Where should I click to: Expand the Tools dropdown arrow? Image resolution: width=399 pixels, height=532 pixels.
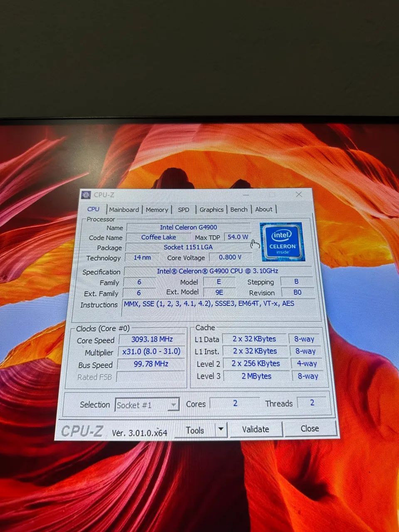(221, 429)
